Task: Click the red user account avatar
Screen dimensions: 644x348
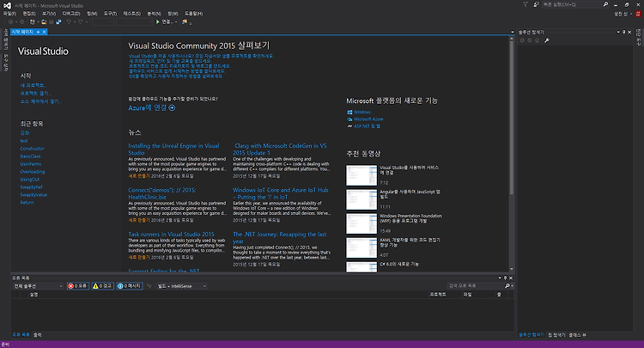Action: 638,14
